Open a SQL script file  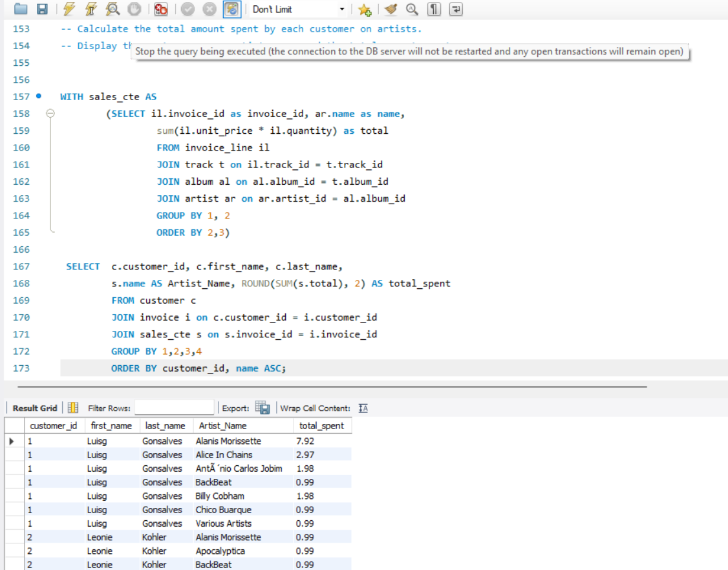tap(21, 9)
